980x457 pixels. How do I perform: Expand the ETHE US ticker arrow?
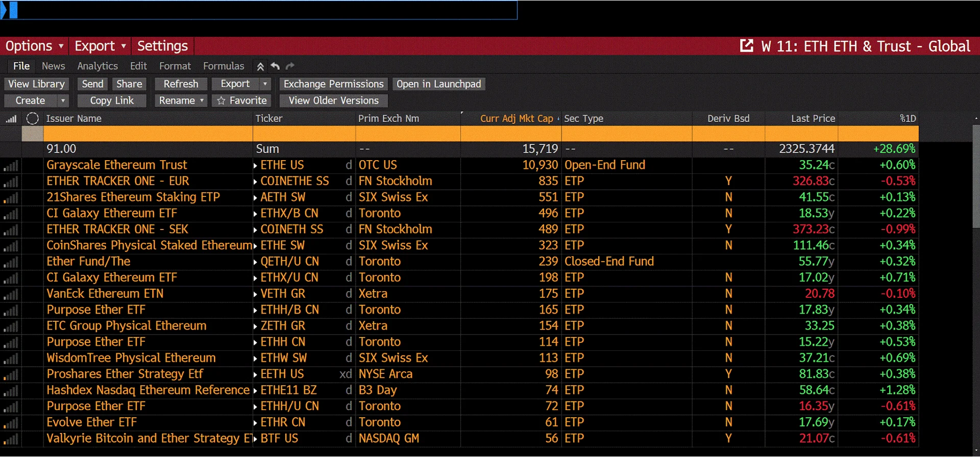coord(255,166)
